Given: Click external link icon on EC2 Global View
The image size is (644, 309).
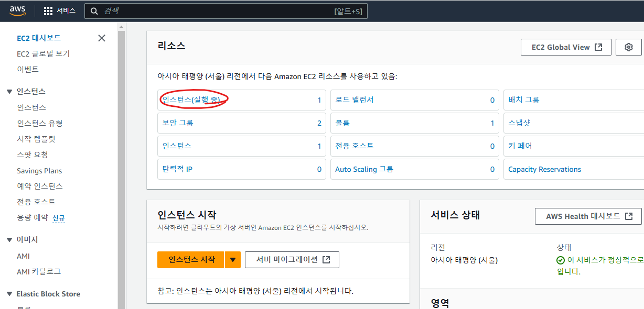Looking at the screenshot, I should pyautogui.click(x=599, y=47).
